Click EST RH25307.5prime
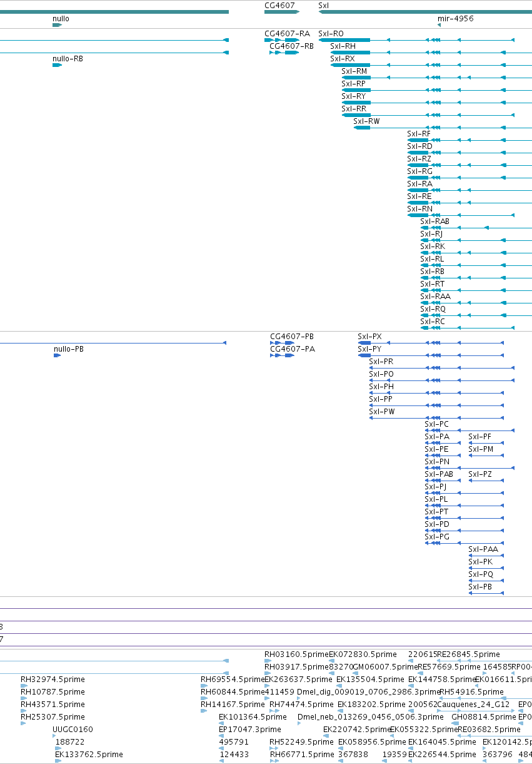Image resolution: width=532 pixels, height=764 pixels. [53, 717]
